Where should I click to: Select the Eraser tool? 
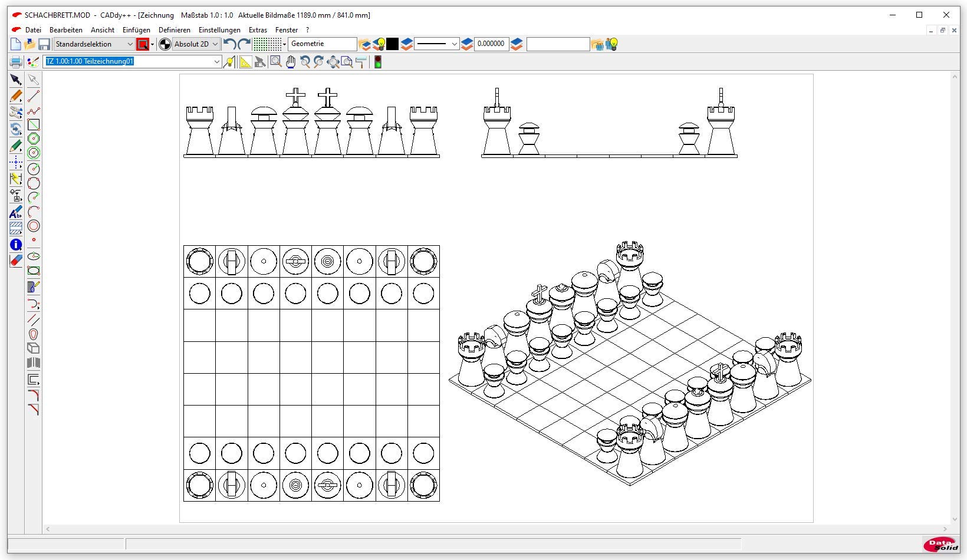coord(16,261)
